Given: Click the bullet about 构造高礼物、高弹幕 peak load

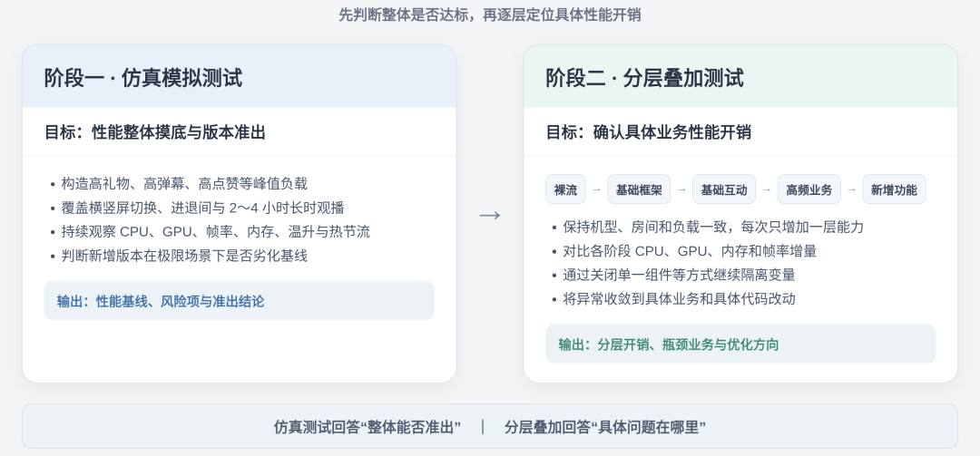Looking at the screenshot, I should coord(179,184).
